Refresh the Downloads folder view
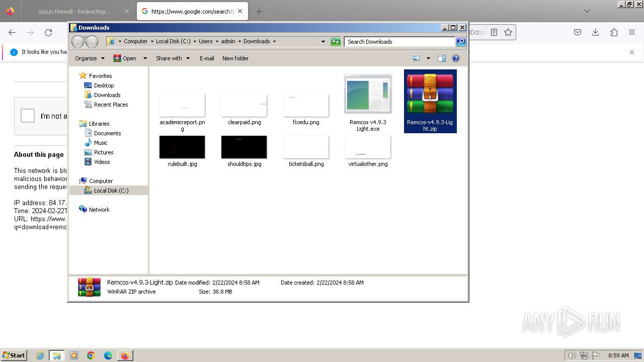The image size is (644, 362). click(x=336, y=42)
